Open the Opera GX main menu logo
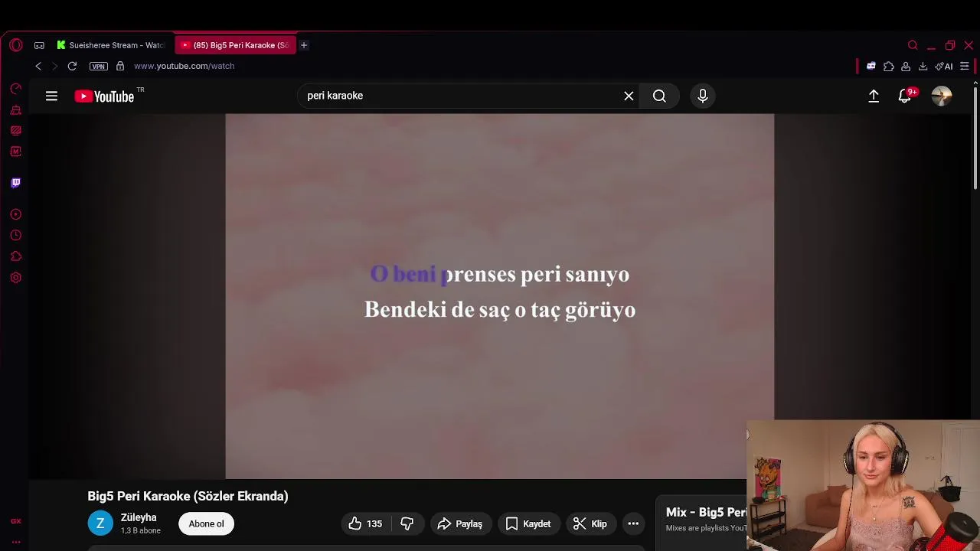This screenshot has height=551, width=980. [16, 45]
